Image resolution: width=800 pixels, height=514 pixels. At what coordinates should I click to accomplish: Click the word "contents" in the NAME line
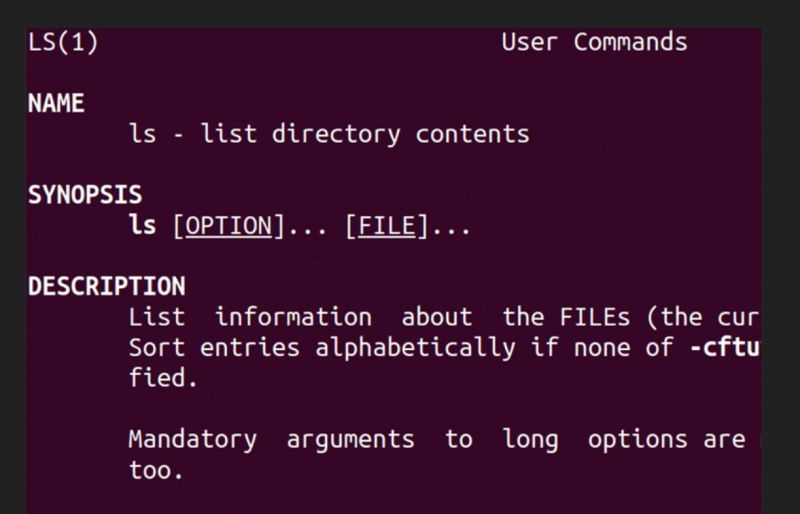coord(472,134)
